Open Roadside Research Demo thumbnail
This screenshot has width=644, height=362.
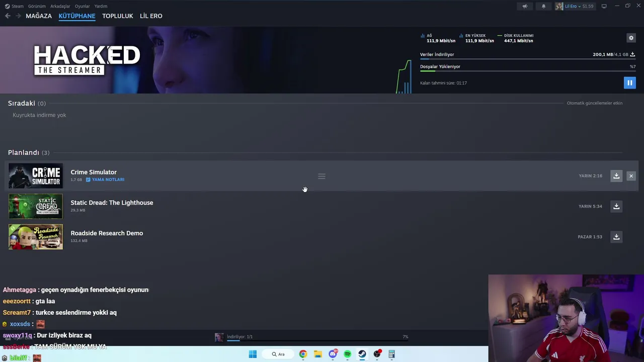click(x=36, y=237)
